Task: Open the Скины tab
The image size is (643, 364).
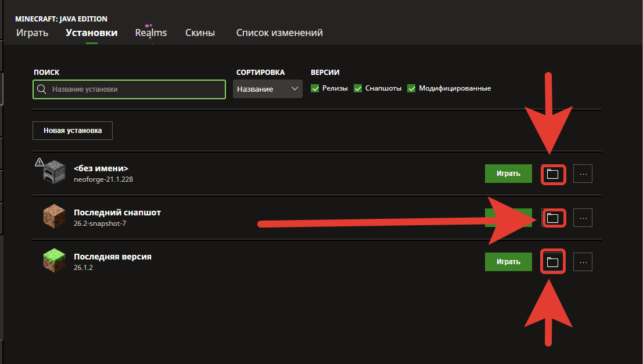Action: tap(200, 33)
